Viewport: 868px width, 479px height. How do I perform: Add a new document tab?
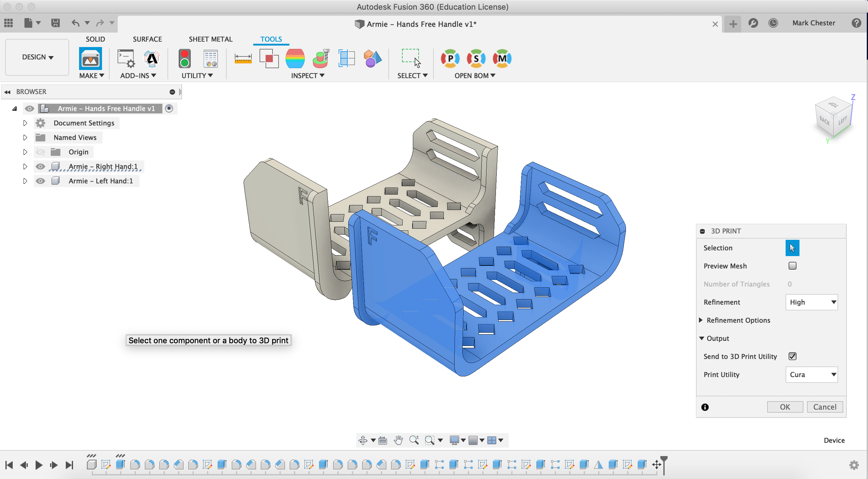(x=733, y=24)
